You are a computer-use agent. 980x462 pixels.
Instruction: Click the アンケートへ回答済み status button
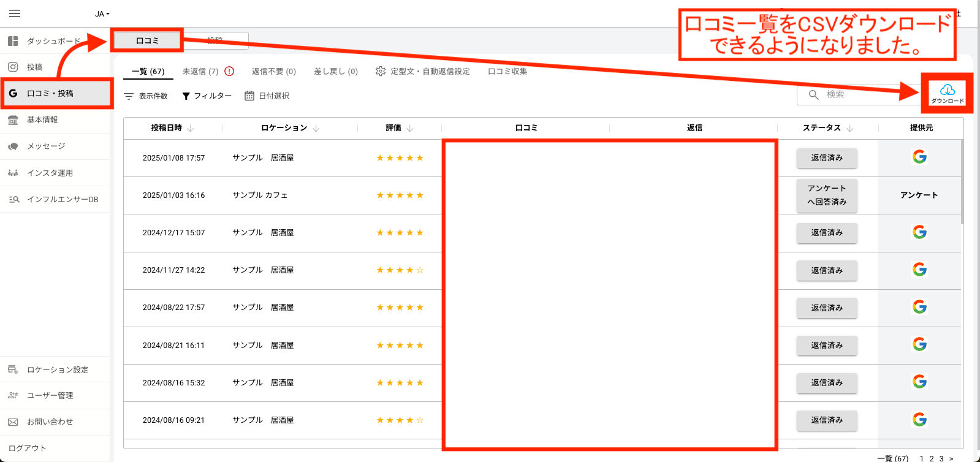coord(826,195)
